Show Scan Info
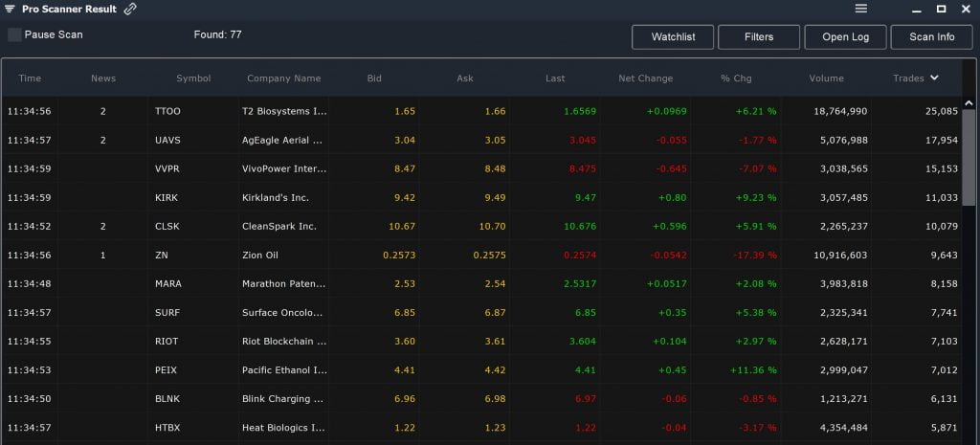 931,37
